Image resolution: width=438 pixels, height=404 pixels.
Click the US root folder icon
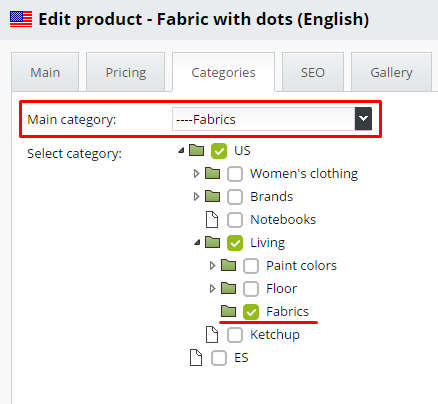pos(196,150)
